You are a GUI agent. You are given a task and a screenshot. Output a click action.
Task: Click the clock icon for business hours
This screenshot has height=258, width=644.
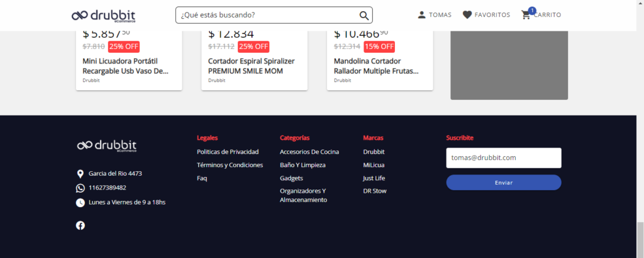80,202
